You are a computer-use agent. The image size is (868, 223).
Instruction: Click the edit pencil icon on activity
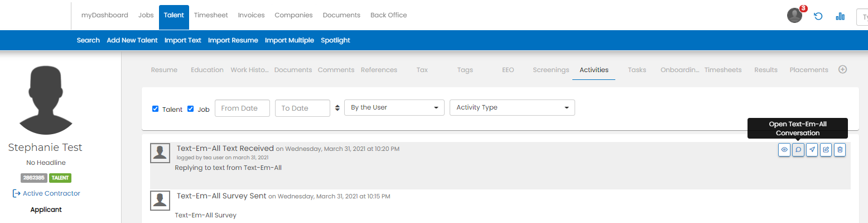point(826,150)
